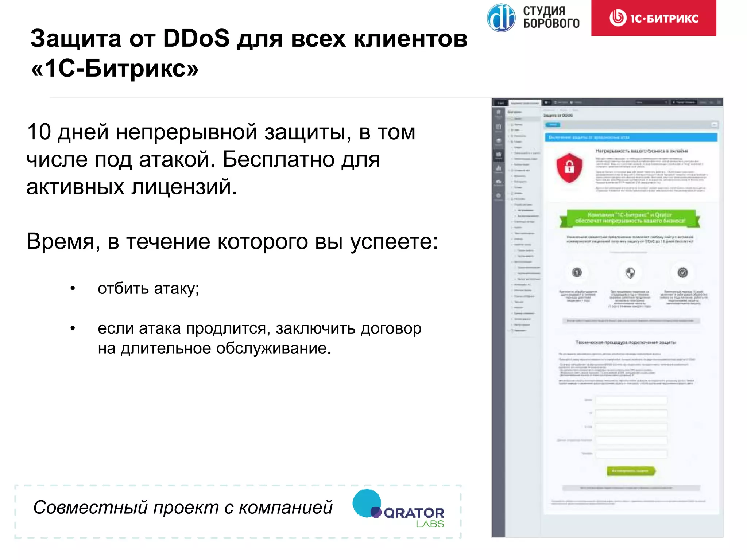Click the 1С-Битрикс red logo
Image resolution: width=747 pixels, height=560 pixels.
[x=654, y=17]
